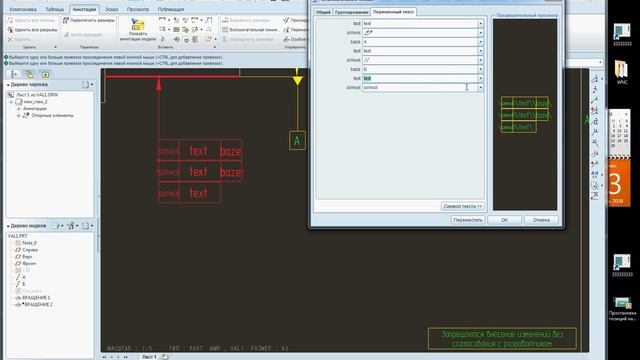
Task: Click the OK button in the dialog
Action: [504, 220]
